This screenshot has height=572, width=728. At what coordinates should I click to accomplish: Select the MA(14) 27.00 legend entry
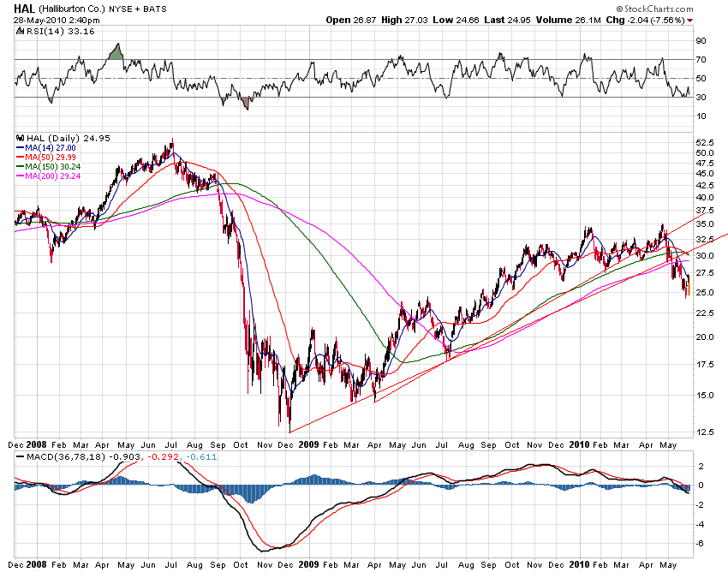tap(46, 147)
